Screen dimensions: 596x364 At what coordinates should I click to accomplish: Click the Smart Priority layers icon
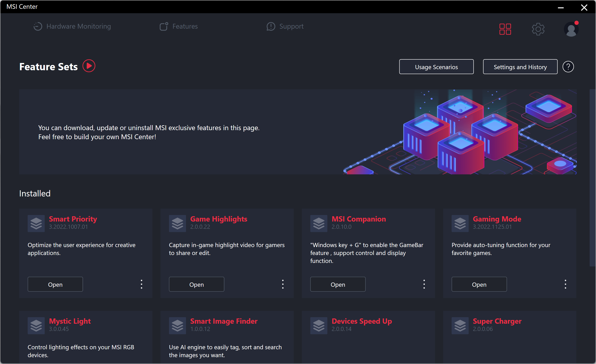pos(36,223)
